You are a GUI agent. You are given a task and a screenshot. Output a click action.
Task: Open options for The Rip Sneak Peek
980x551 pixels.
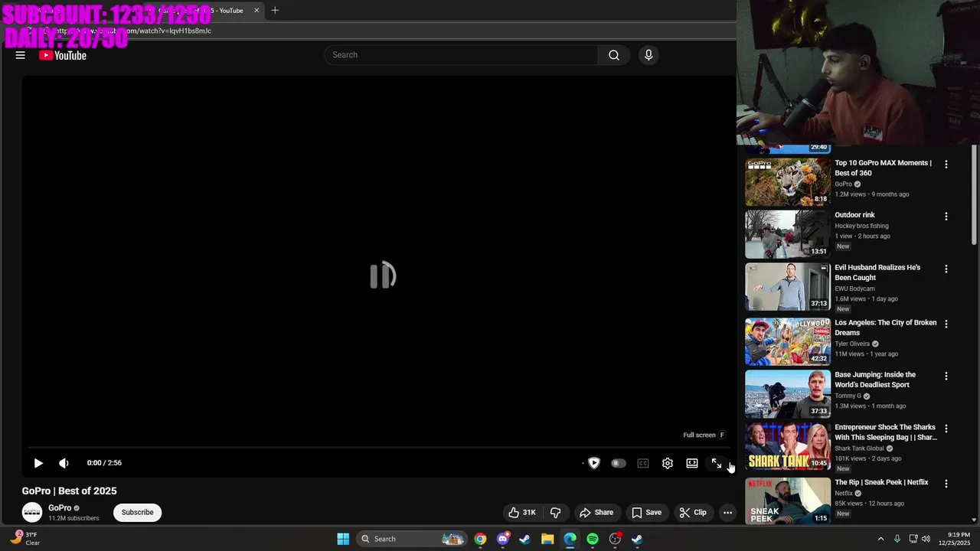coord(946,484)
